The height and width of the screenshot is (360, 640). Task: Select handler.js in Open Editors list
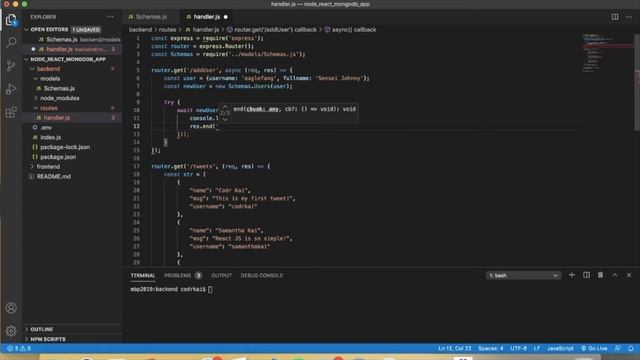72,49
